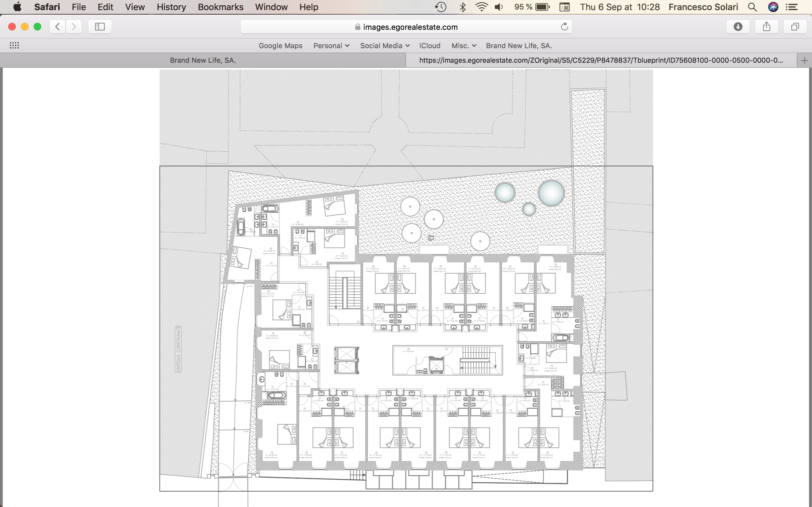This screenshot has height=507, width=812.
Task: Open the Downloads button
Action: pyautogui.click(x=738, y=27)
